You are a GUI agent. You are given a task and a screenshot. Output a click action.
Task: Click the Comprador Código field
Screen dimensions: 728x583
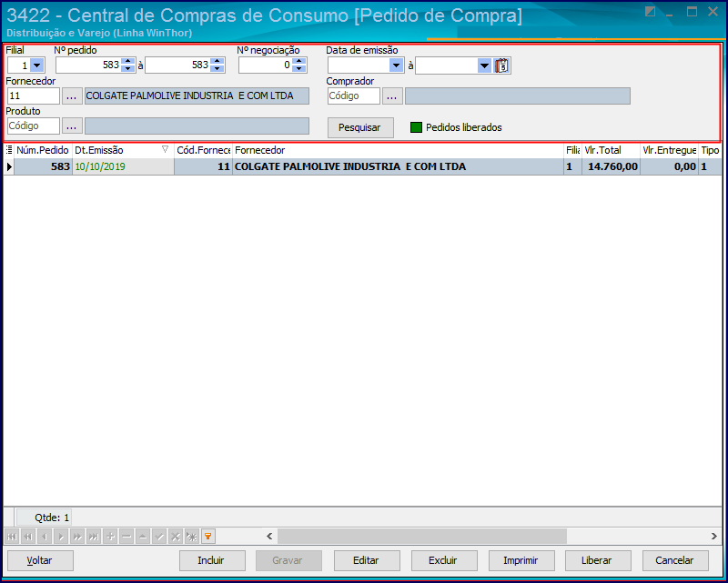(354, 96)
